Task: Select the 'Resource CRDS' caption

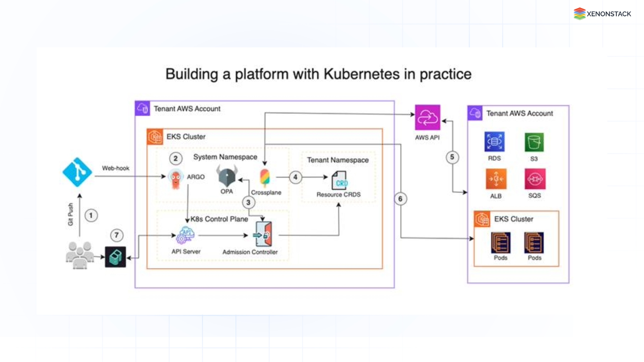Action: click(338, 194)
